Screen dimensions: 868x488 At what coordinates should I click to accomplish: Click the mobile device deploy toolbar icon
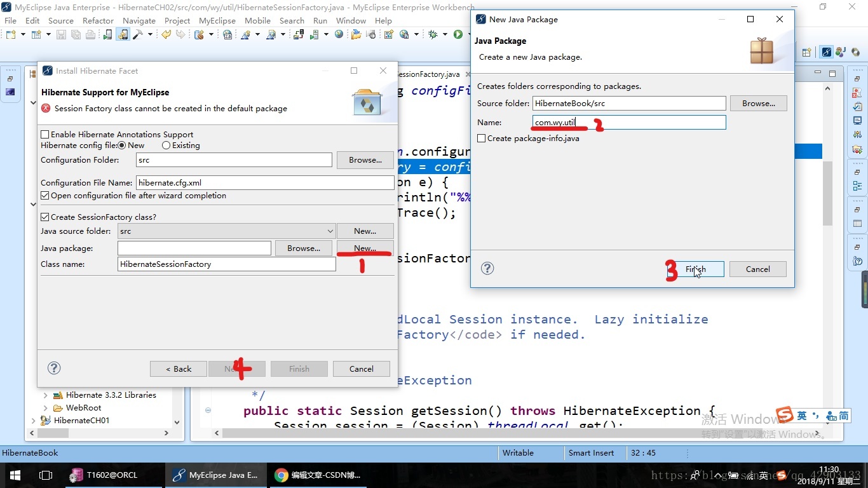[x=108, y=34]
